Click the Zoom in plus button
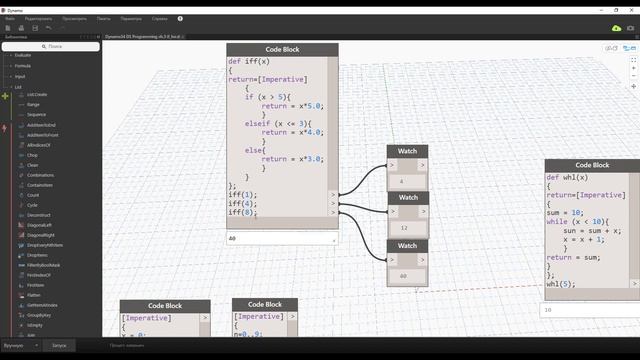 click(x=633, y=68)
